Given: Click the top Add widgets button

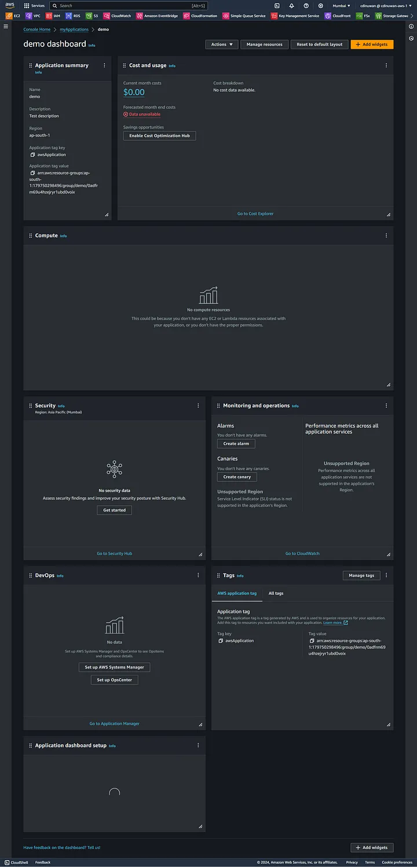Looking at the screenshot, I should pos(372,44).
